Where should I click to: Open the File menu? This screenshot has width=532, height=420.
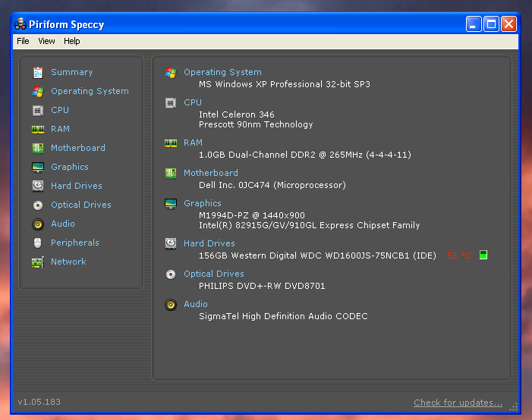(23, 41)
